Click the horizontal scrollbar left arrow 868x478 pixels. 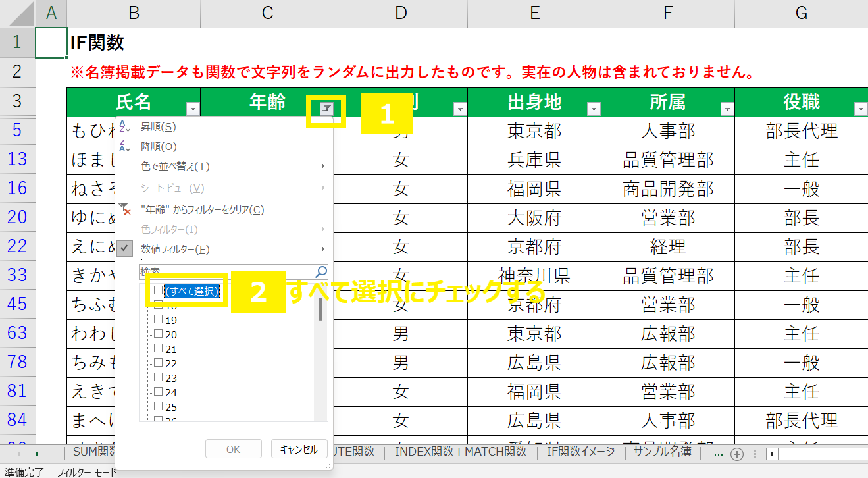point(771,454)
